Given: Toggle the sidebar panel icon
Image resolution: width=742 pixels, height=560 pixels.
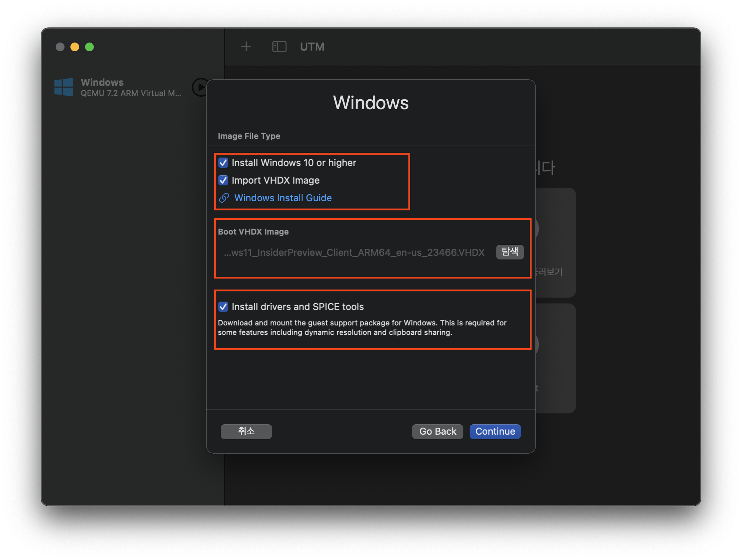Looking at the screenshot, I should click(279, 47).
